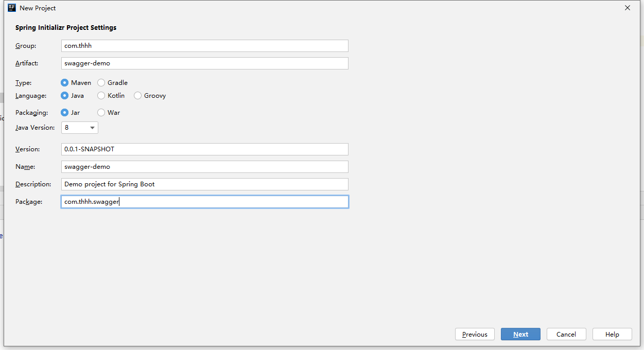Focus the Description input field

(205, 184)
